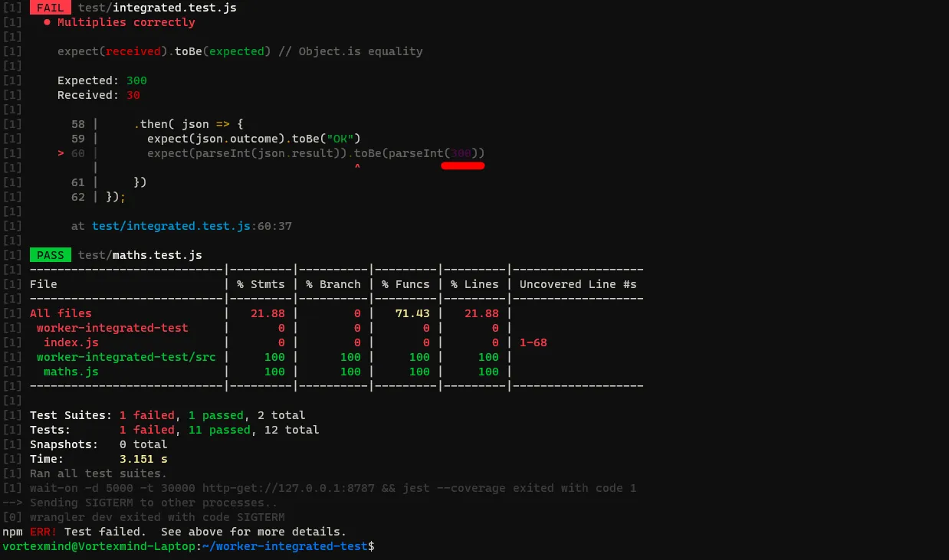The image size is (949, 560).
Task: Click code line number 58
Action: pos(78,124)
